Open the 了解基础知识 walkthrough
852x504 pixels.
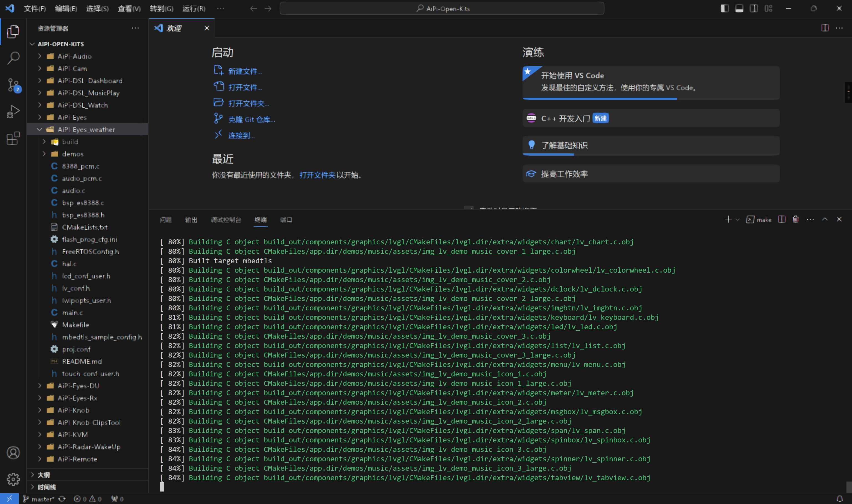[651, 146]
